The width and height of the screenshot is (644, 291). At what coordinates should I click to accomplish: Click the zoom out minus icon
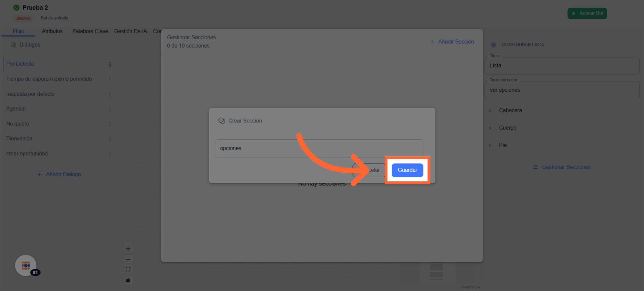[128, 259]
